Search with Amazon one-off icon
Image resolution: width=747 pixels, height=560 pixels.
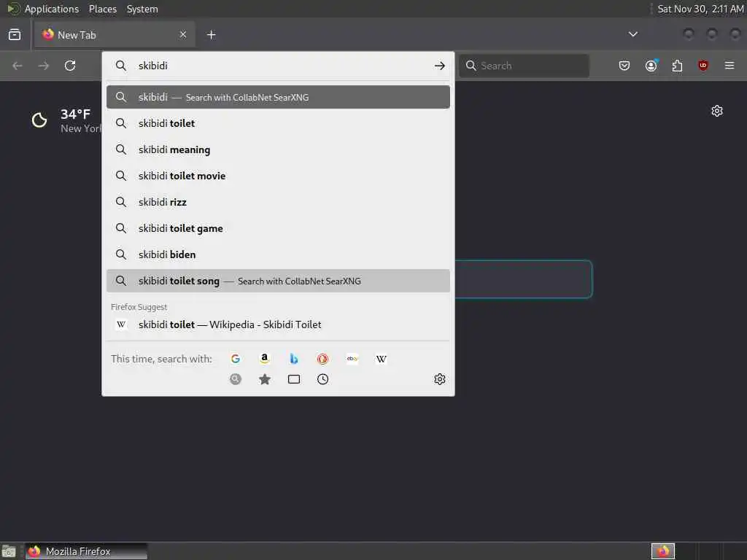point(264,359)
